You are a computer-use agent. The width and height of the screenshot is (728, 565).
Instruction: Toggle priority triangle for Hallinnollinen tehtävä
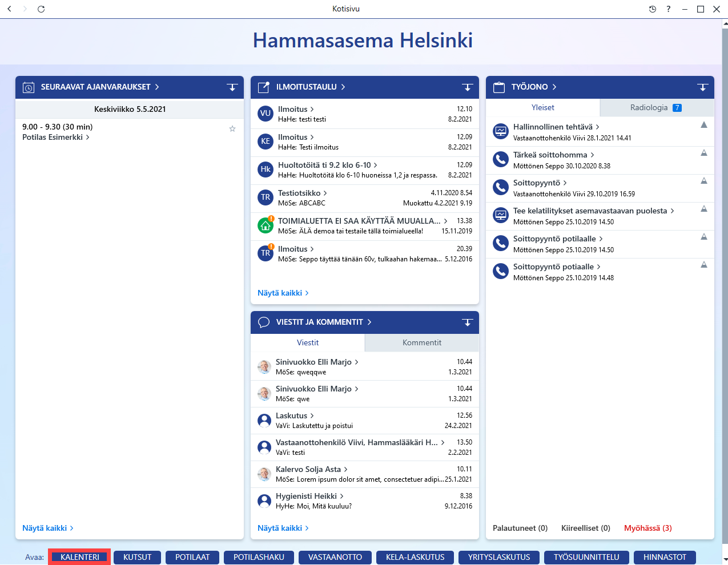point(704,125)
